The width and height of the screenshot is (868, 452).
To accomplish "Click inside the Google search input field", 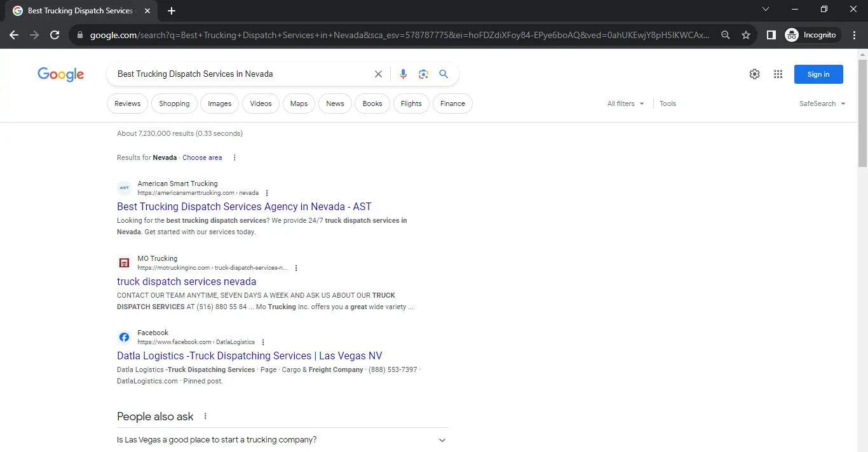I will [x=241, y=74].
